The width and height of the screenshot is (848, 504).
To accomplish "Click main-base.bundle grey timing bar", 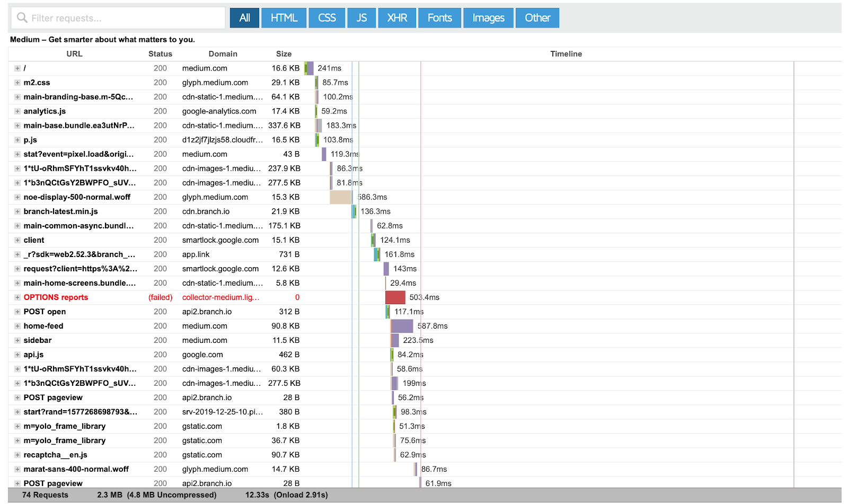I will (319, 126).
